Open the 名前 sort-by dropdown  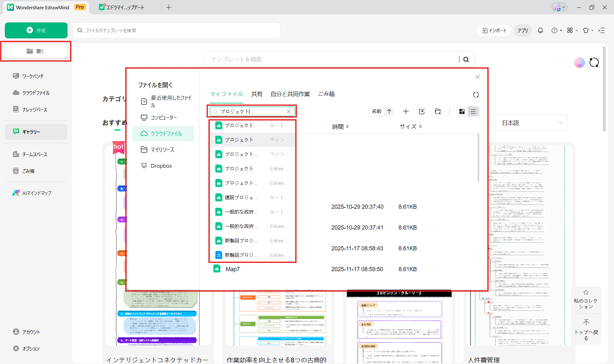[x=376, y=111]
